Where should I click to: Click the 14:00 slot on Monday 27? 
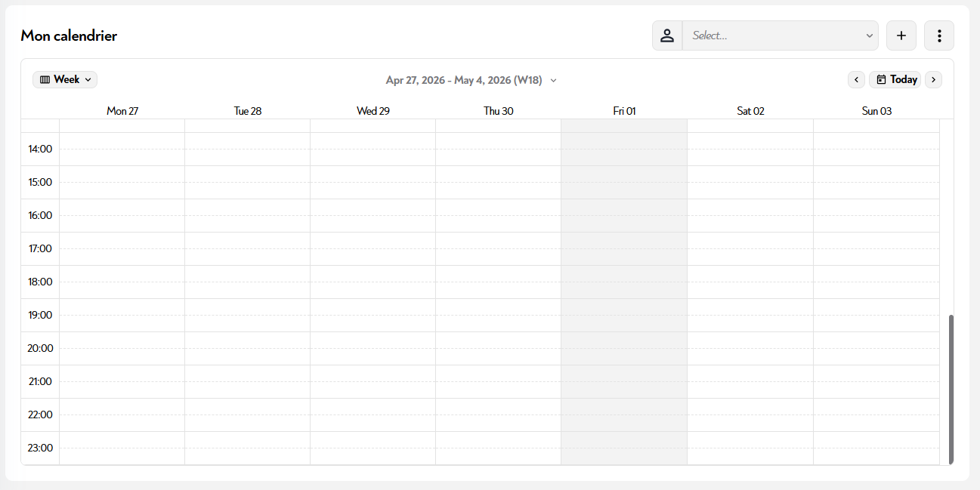(122, 149)
